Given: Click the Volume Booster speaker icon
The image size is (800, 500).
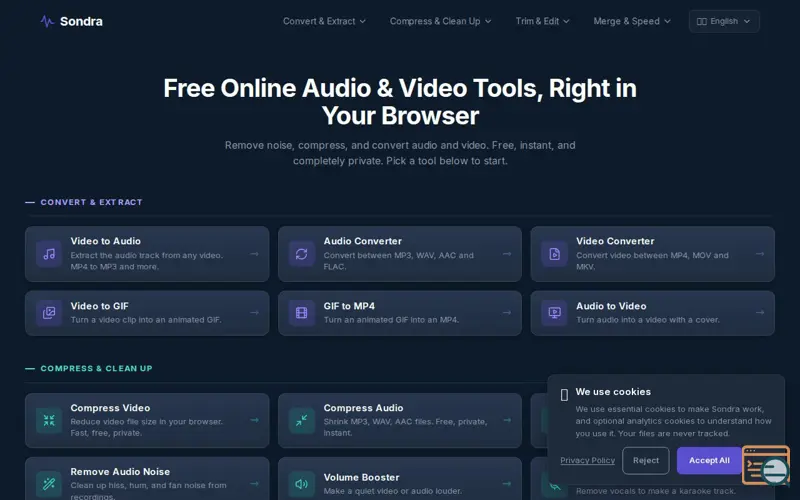Looking at the screenshot, I should click(302, 484).
